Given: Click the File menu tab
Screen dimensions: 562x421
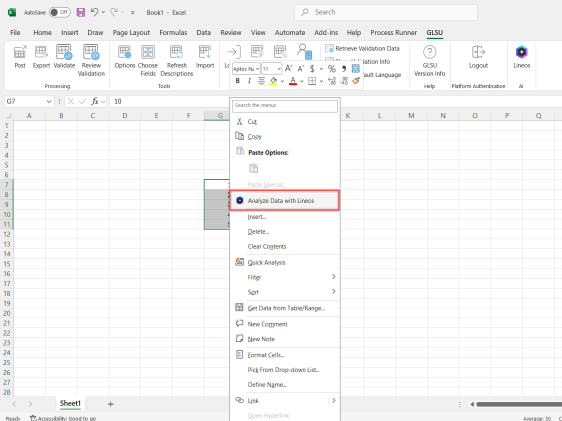Looking at the screenshot, I should [x=15, y=33].
